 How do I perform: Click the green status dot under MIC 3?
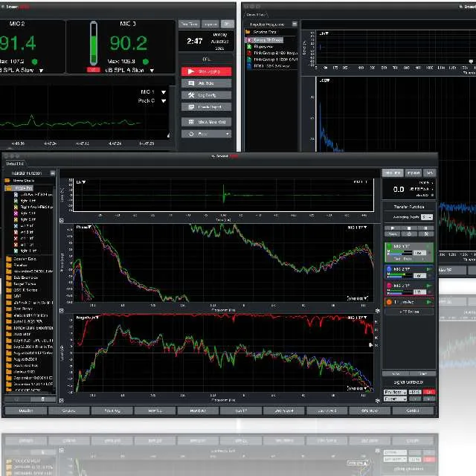(x=146, y=61)
